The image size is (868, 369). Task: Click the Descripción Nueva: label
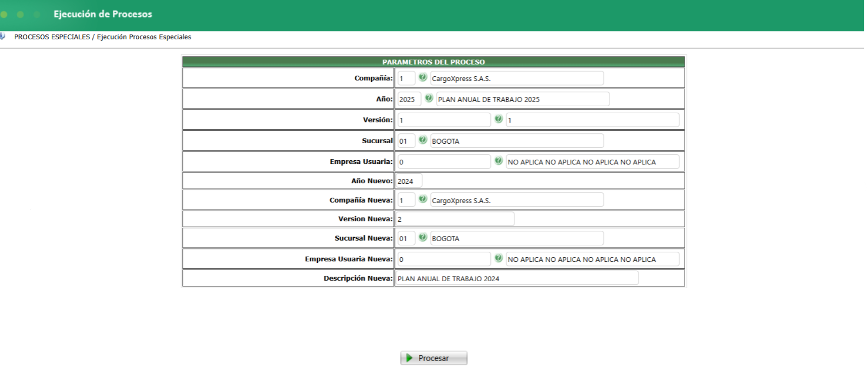[358, 278]
